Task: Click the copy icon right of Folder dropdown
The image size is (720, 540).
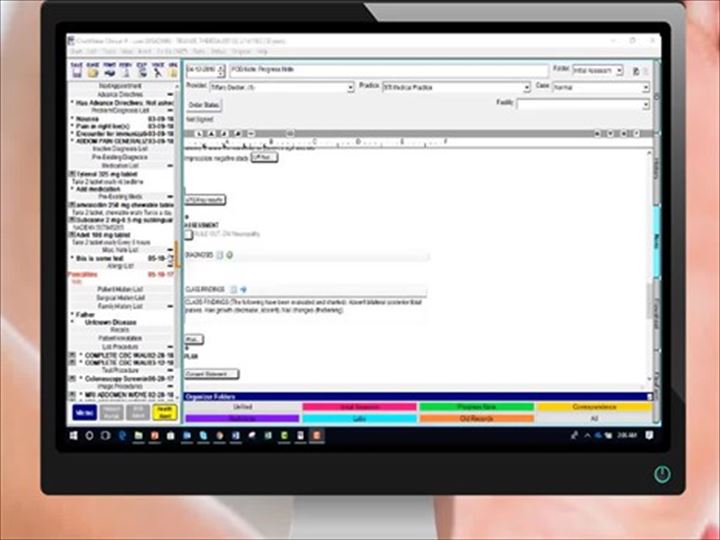Action: [x=633, y=71]
